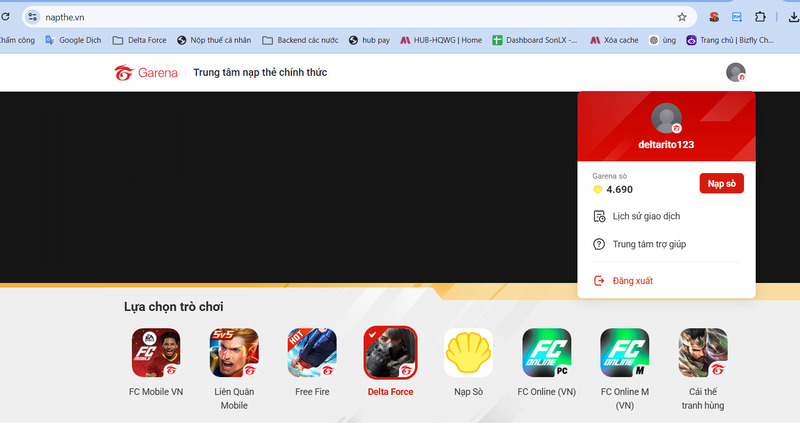This screenshot has height=427, width=800.
Task: Bookmark this page with the star icon
Action: (682, 17)
